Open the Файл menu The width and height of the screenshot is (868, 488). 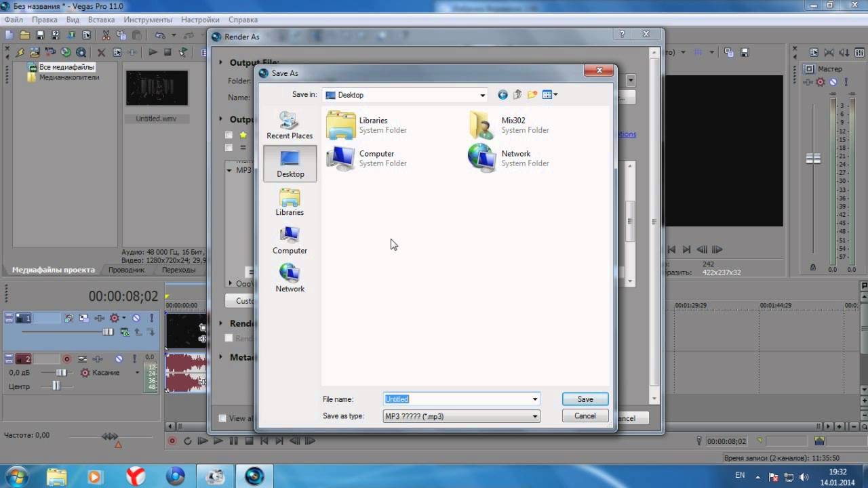click(14, 20)
